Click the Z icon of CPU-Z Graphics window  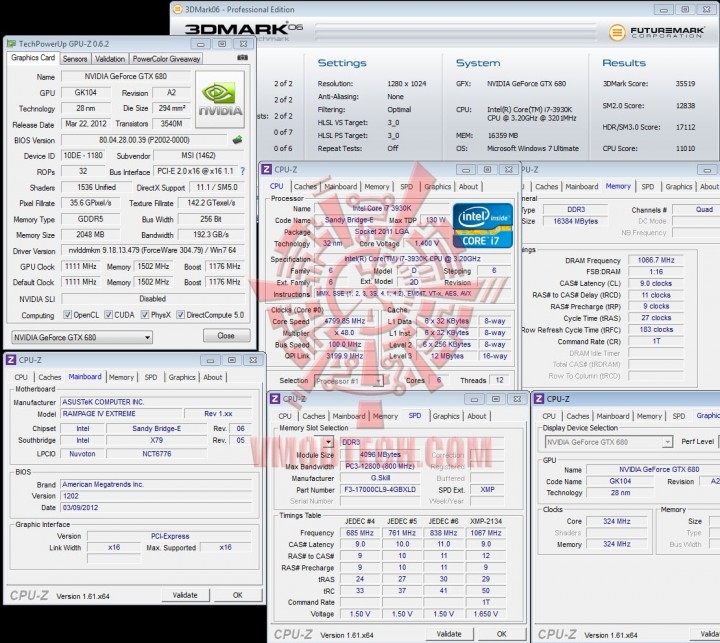tap(539, 399)
